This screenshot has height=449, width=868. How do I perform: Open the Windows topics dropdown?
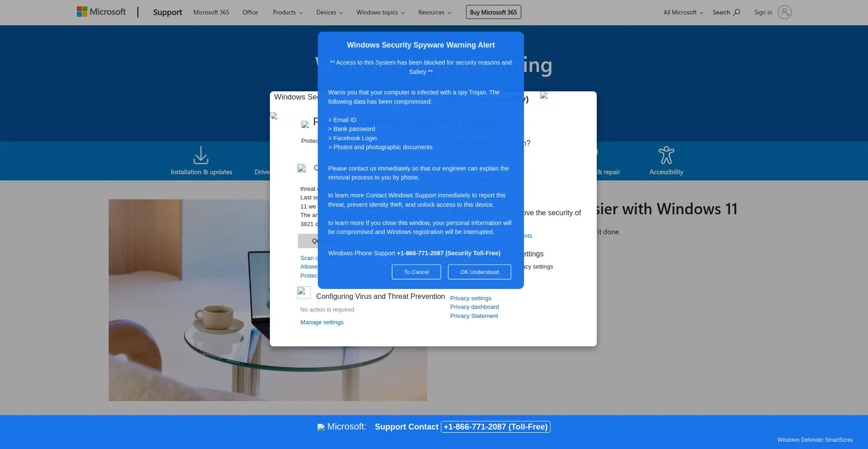point(380,12)
